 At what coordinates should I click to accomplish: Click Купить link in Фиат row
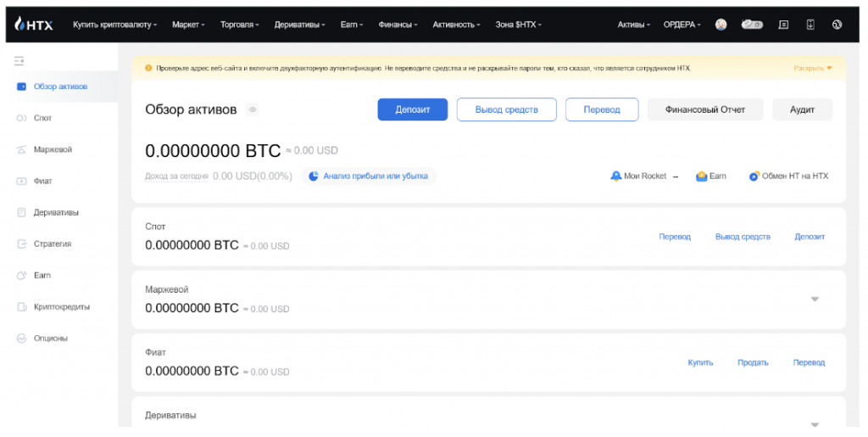(x=700, y=362)
